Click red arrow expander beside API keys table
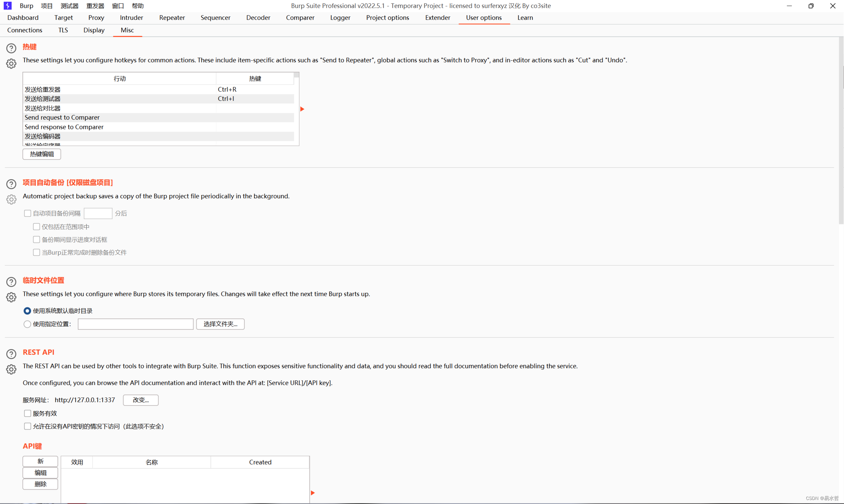This screenshot has height=504, width=844. (x=313, y=493)
